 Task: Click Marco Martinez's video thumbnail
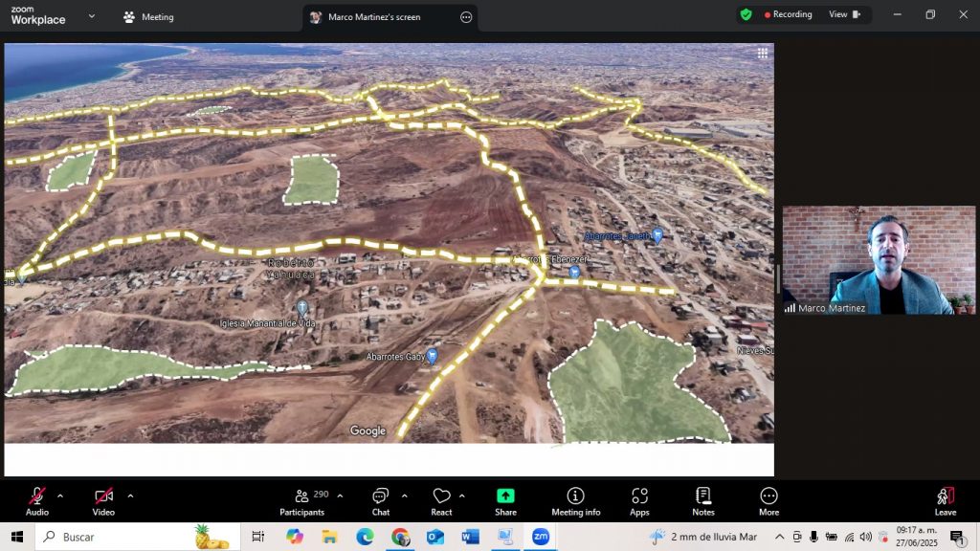point(879,260)
